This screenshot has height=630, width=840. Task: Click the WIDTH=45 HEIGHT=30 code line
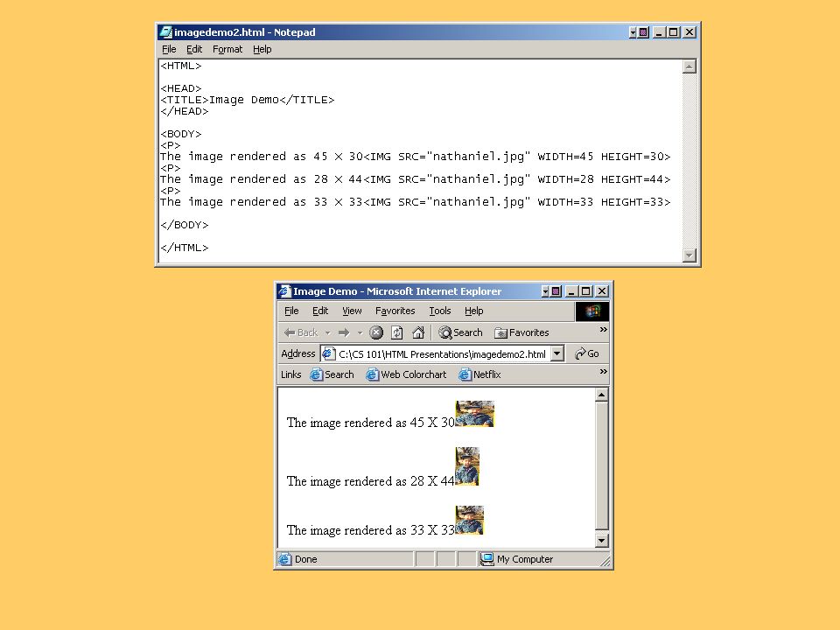(x=415, y=157)
